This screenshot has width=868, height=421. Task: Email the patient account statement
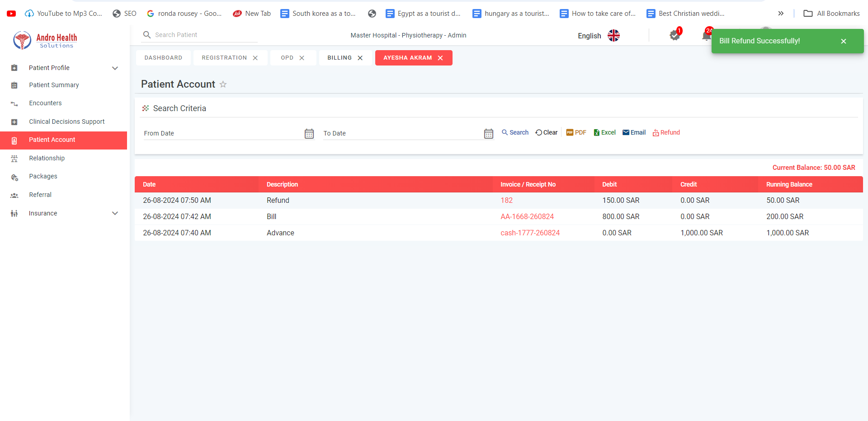[x=634, y=132]
